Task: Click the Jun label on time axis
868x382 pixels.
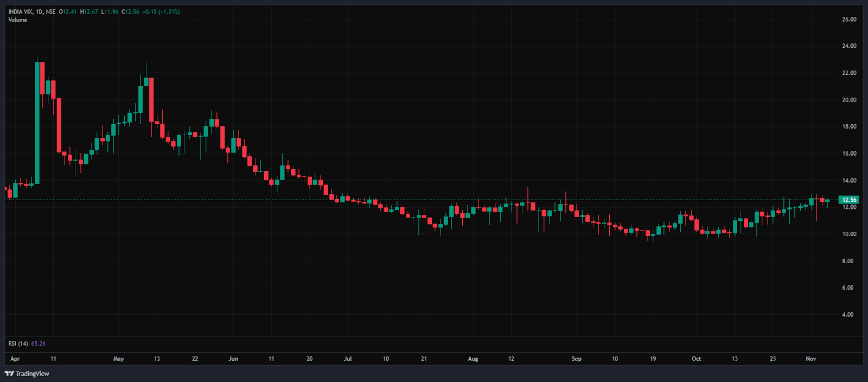Action: pyautogui.click(x=233, y=359)
